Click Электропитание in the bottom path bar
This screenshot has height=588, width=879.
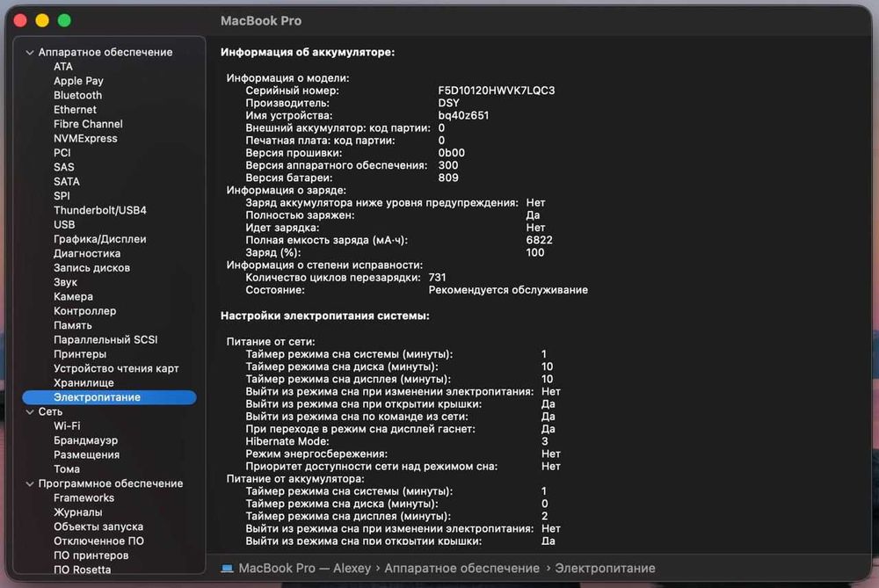pyautogui.click(x=605, y=569)
